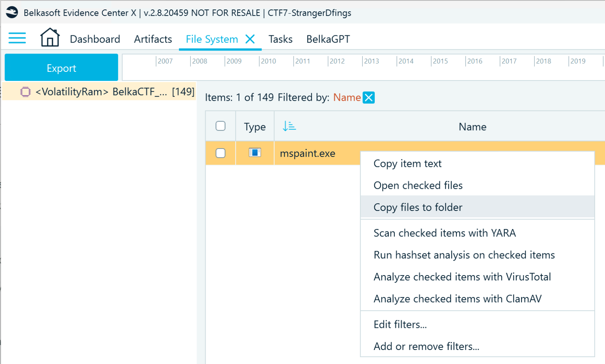Click the 2013 timeline marker
605x364 pixels.
pos(372,61)
